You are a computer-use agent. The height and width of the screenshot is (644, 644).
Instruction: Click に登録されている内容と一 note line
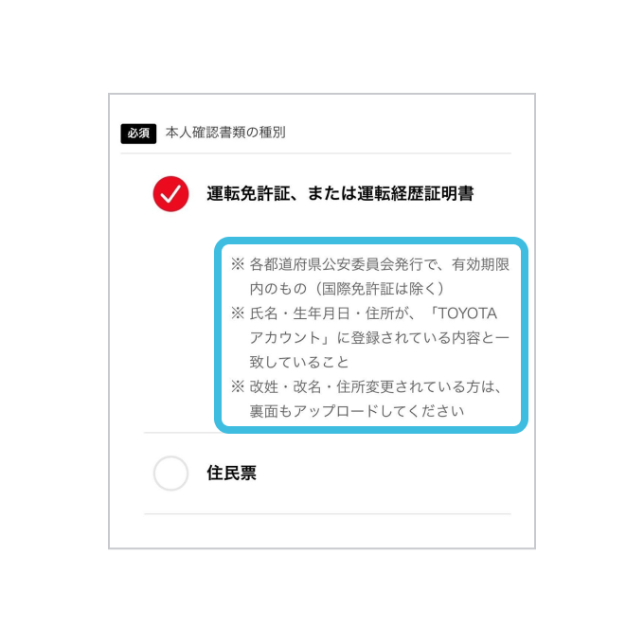coord(423,337)
